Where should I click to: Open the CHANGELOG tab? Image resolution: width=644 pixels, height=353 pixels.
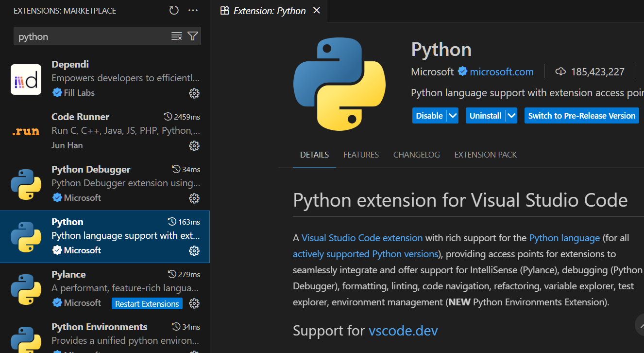tap(416, 155)
